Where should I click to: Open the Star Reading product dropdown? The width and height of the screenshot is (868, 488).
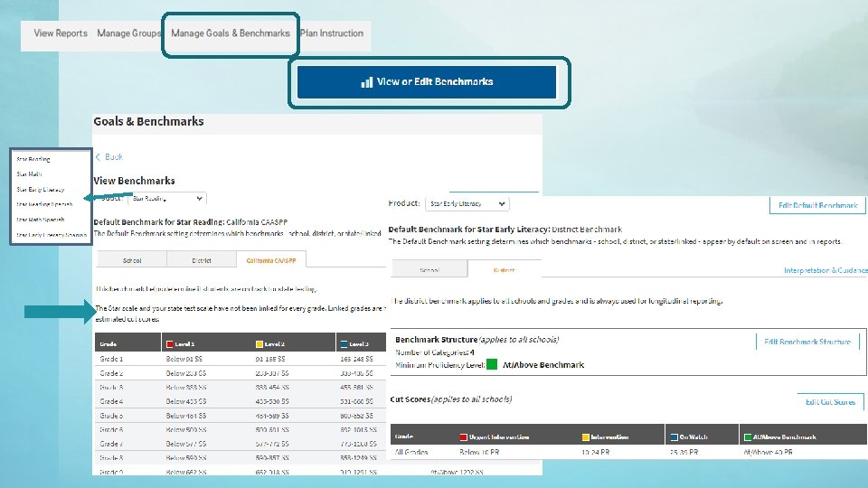pyautogui.click(x=168, y=198)
